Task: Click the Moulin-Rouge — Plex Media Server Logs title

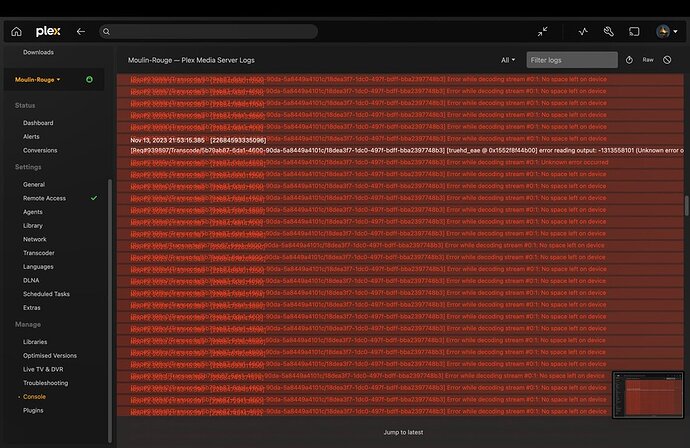Action: (x=191, y=60)
